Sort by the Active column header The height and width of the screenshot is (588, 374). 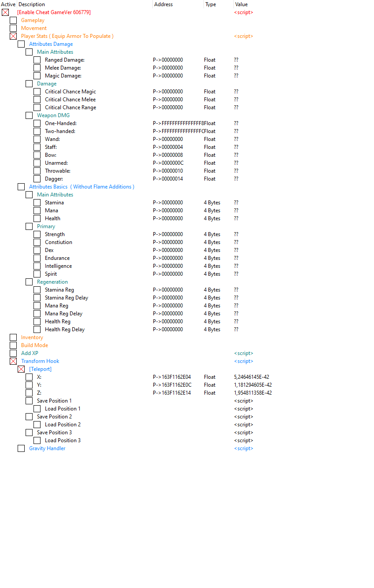pos(8,4)
